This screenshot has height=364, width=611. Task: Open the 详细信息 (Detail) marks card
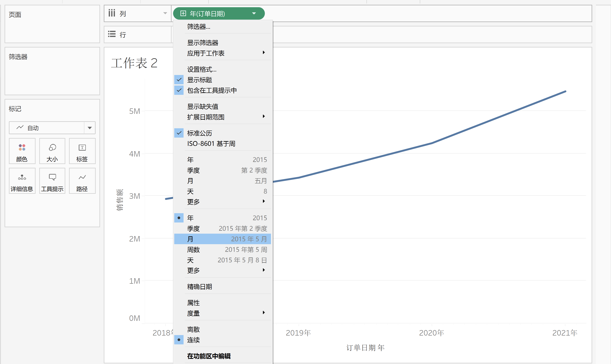(22, 181)
